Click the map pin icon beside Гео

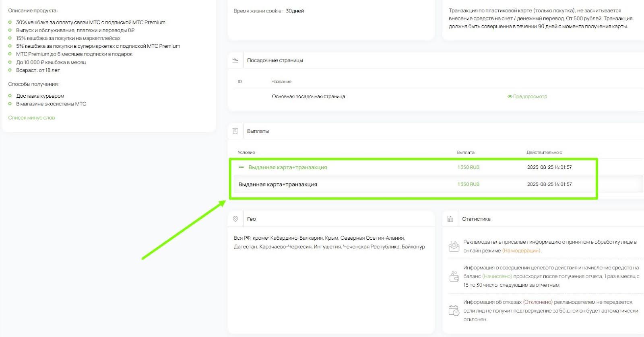(235, 219)
